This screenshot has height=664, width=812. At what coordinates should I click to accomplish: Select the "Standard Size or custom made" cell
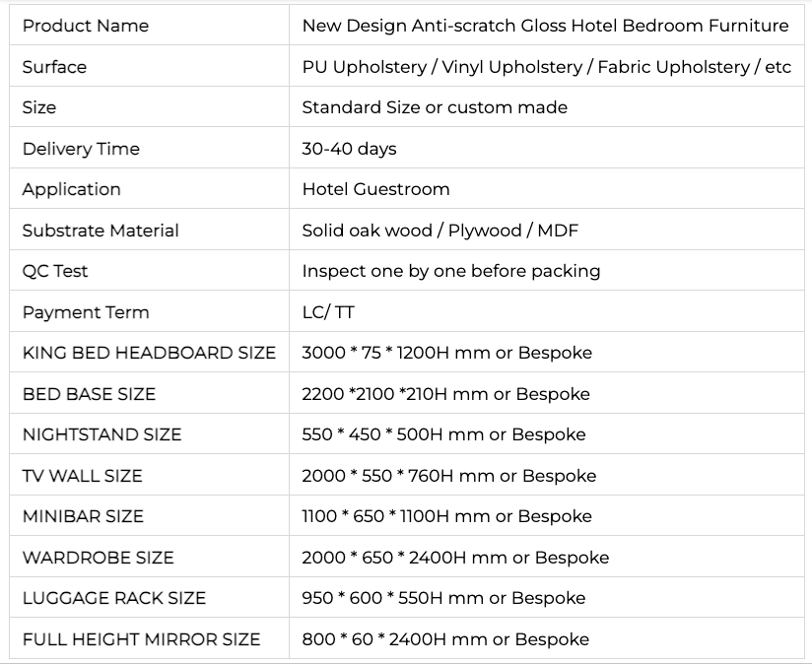[x=435, y=107]
